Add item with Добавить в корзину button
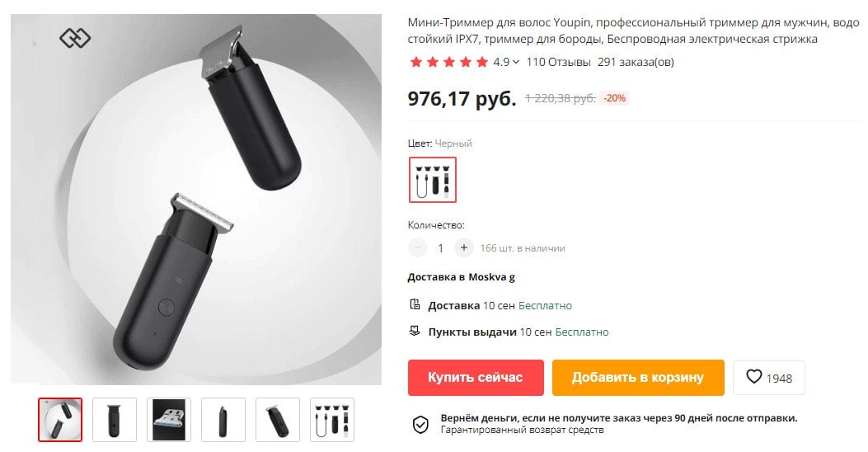The height and width of the screenshot is (452, 868). 638,378
